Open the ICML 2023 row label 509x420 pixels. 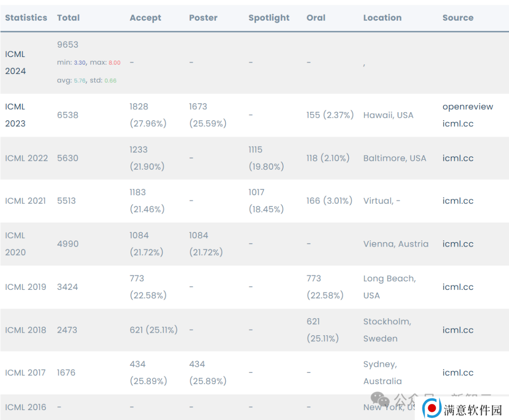tap(15, 115)
